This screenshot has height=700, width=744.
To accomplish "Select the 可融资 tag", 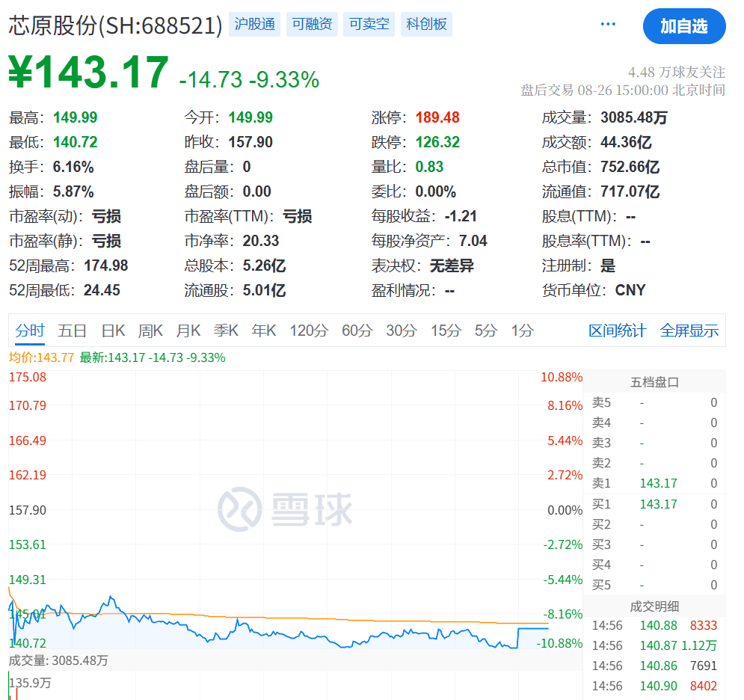I will [x=313, y=24].
